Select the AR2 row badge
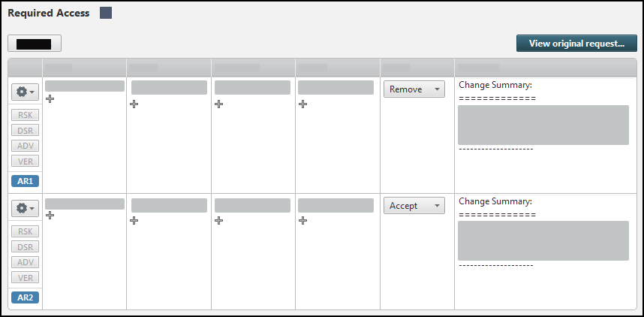Image resolution: width=644 pixels, height=317 pixels. coord(26,297)
